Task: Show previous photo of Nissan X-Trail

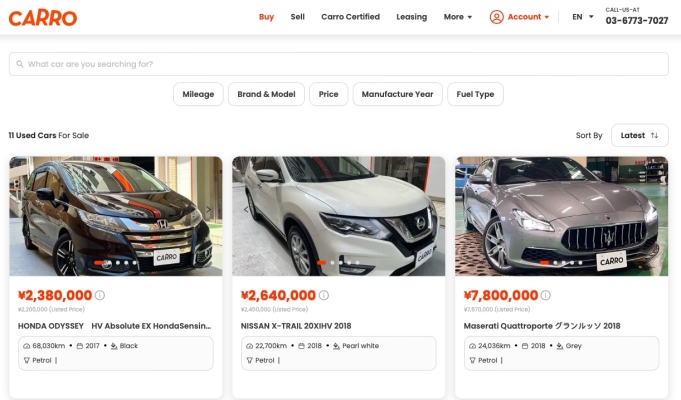Action: [x=246, y=209]
